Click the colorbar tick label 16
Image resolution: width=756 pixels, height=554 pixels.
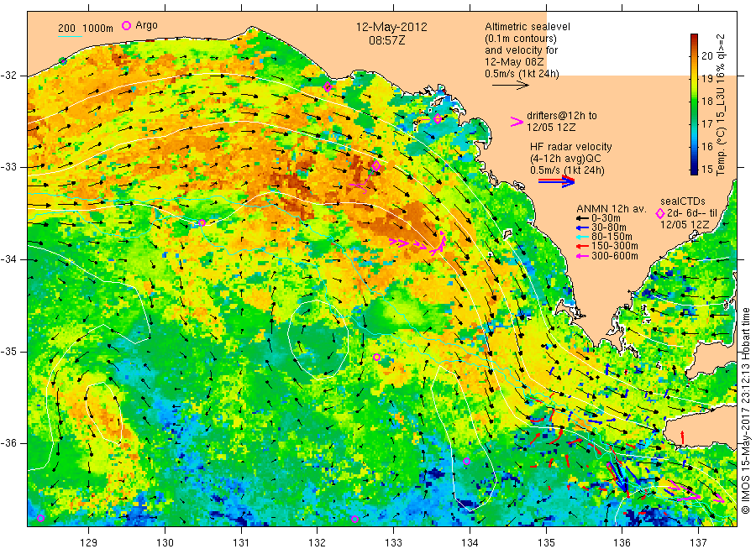click(x=706, y=146)
